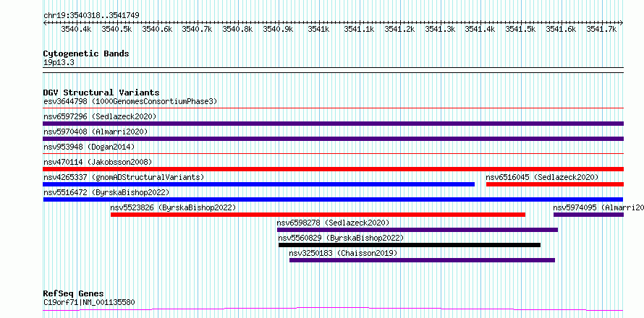Click ruler position 3541.2k
The width and height of the screenshot is (644, 318).
click(x=399, y=29)
